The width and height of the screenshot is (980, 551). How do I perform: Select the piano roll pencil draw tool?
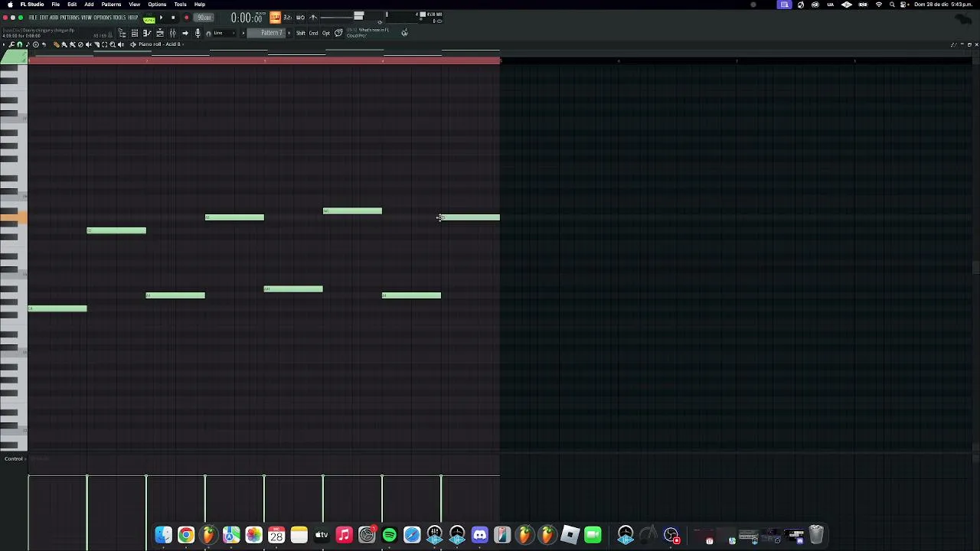(56, 44)
